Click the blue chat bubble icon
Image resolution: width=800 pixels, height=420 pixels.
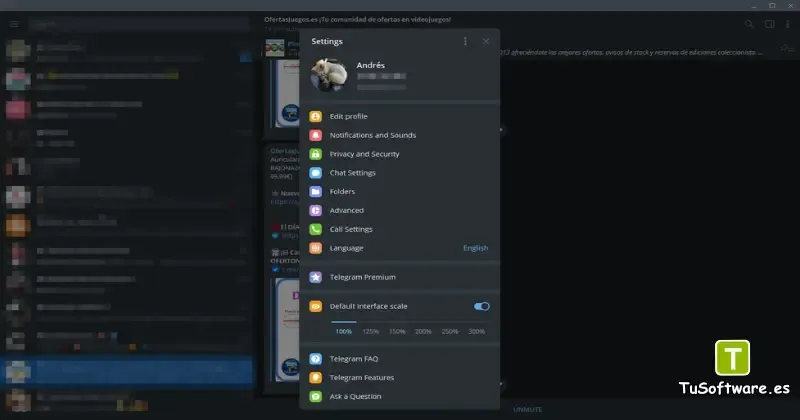[316, 173]
